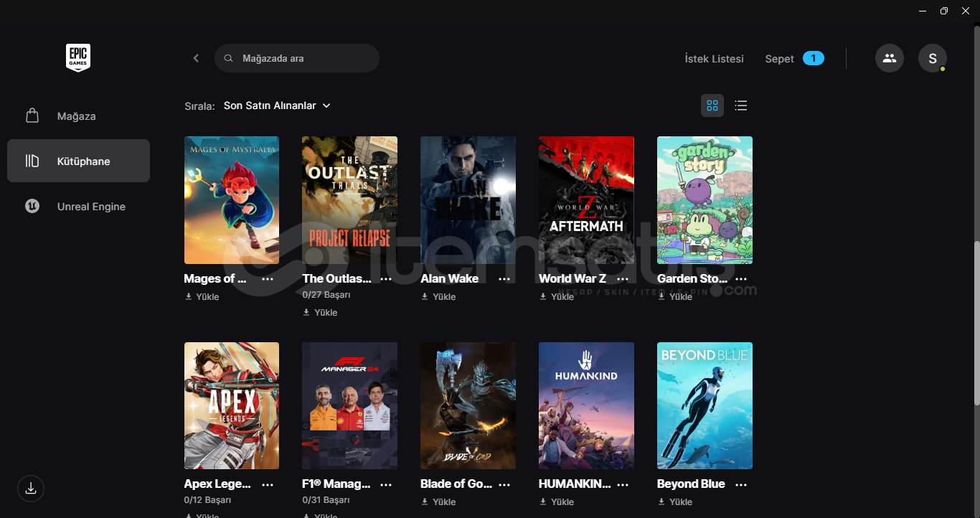The height and width of the screenshot is (518, 980).
Task: Open the more options dots for The Outlast Trials
Action: (x=386, y=279)
